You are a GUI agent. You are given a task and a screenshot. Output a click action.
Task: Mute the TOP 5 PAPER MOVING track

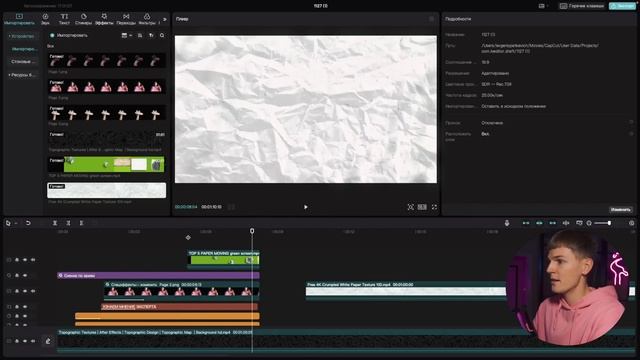33,260
